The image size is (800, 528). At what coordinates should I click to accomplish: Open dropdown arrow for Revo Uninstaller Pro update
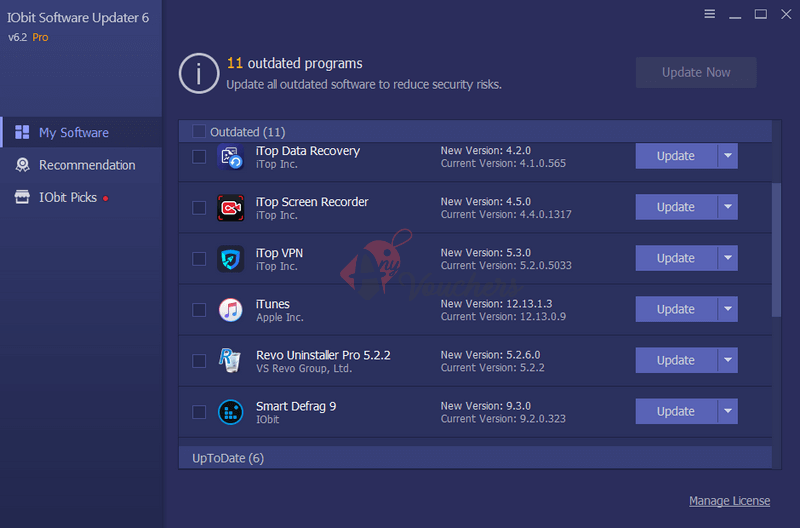(x=728, y=360)
